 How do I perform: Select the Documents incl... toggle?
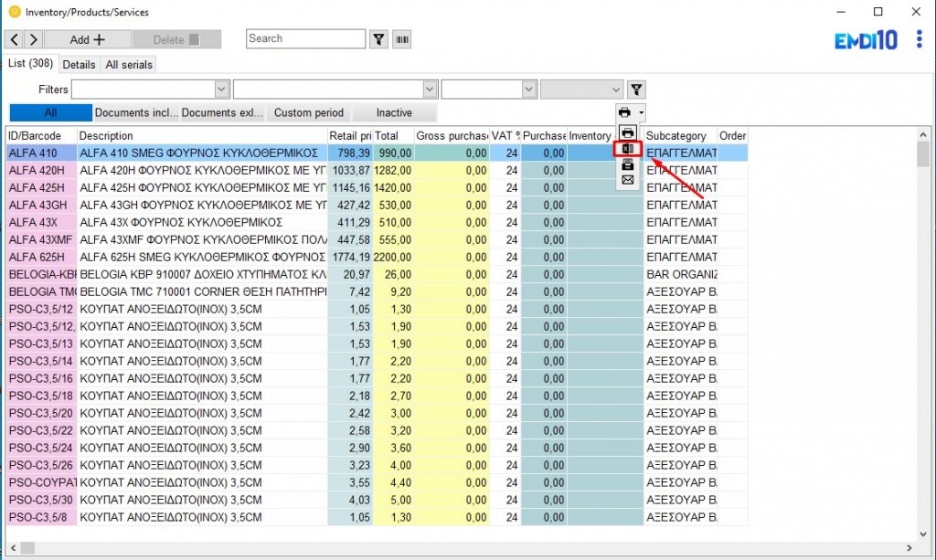click(136, 112)
